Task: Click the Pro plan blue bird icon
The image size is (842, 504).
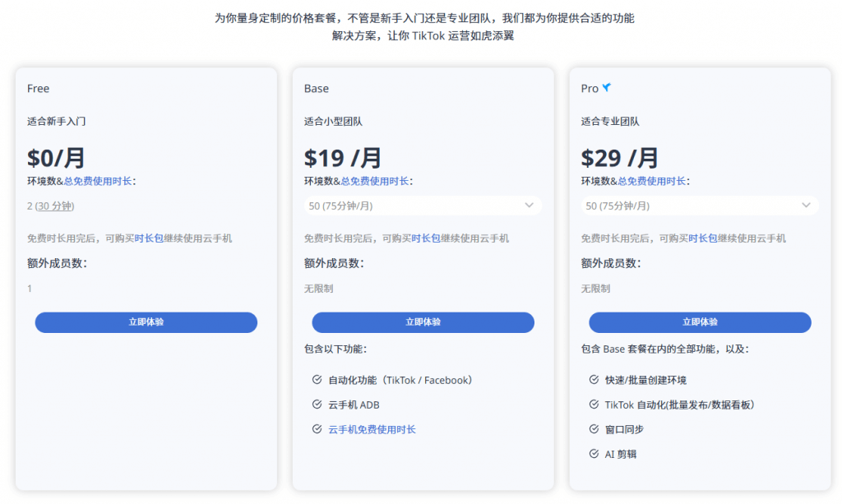Action: (607, 88)
